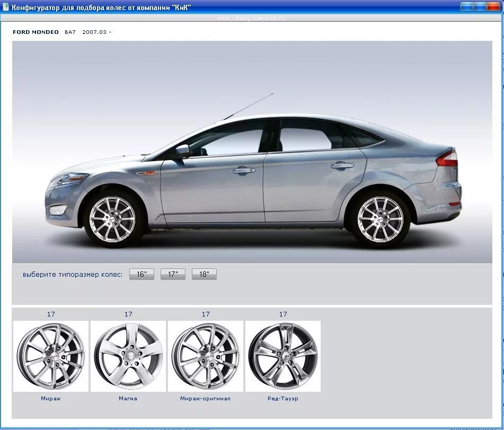The height and width of the screenshot is (430, 504).
Task: Click the Ford Mondeo car preview image
Action: [252, 152]
